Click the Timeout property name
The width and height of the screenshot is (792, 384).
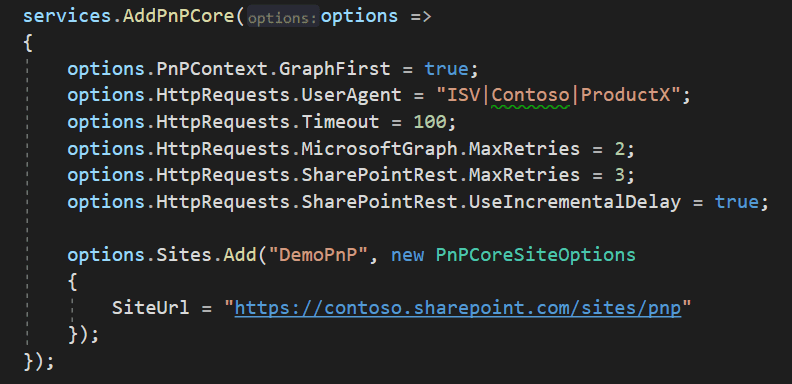pyautogui.click(x=340, y=122)
